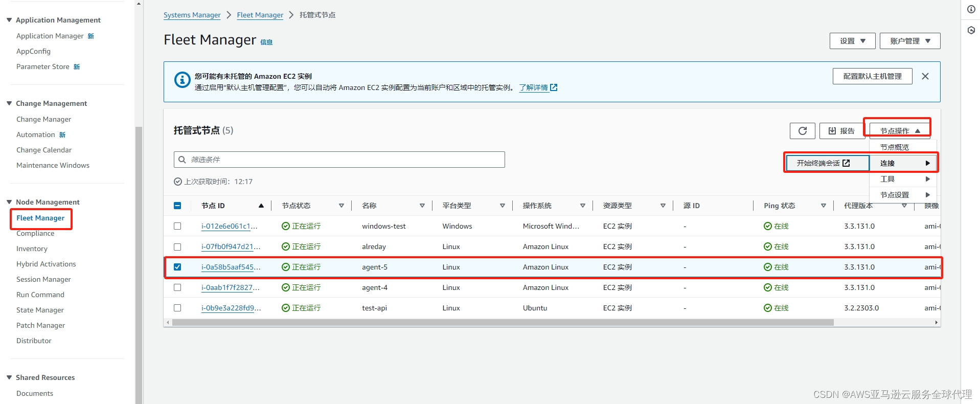The width and height of the screenshot is (980, 404).
Task: Open the 账户管理 dropdown
Action: (910, 41)
